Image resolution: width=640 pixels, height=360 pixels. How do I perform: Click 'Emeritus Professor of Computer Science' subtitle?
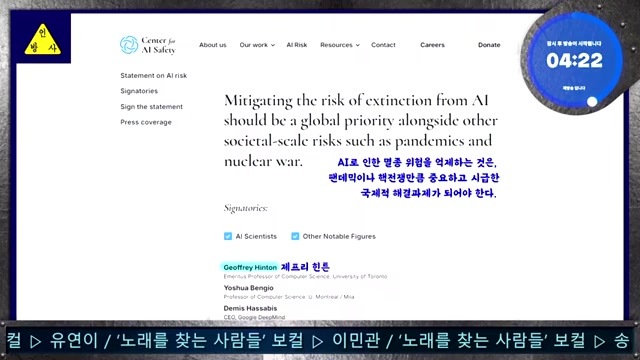coord(305,276)
